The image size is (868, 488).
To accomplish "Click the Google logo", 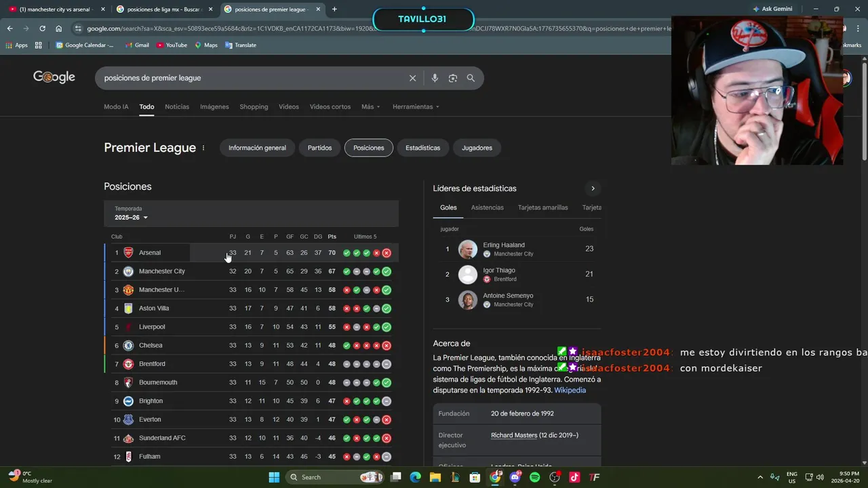I will (x=54, y=77).
